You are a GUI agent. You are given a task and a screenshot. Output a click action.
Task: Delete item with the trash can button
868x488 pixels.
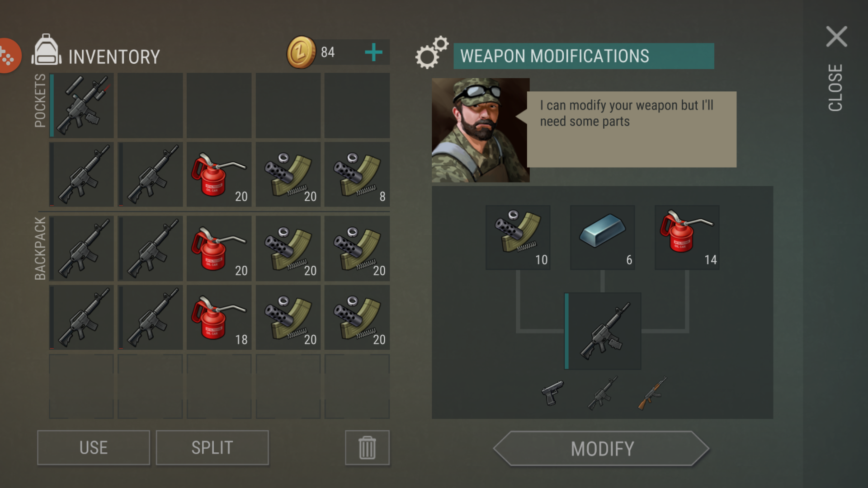367,448
